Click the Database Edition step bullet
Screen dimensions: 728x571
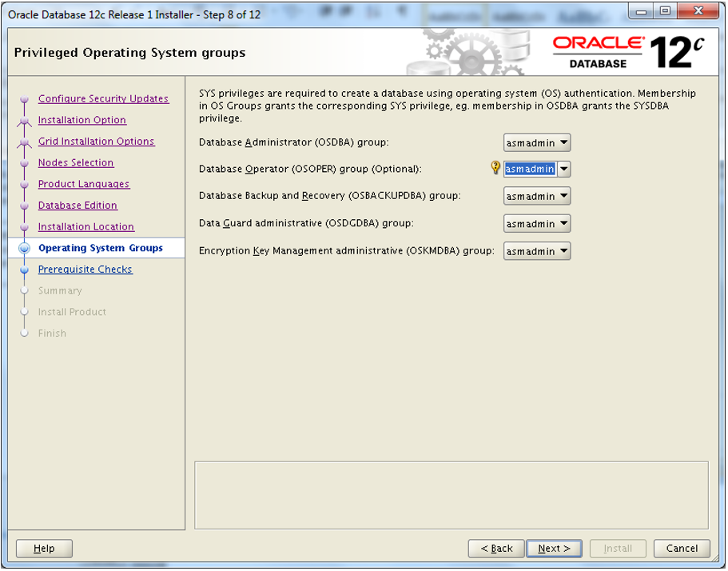coord(24,206)
